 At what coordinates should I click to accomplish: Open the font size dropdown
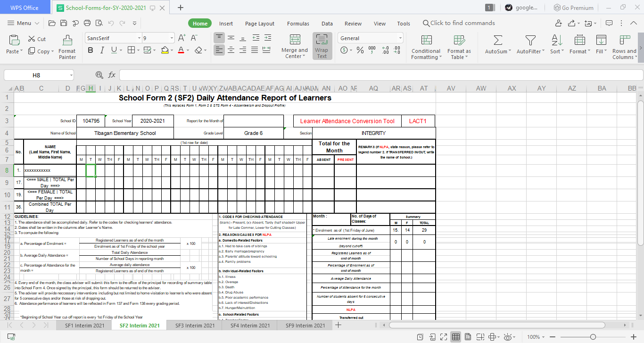[x=172, y=38]
